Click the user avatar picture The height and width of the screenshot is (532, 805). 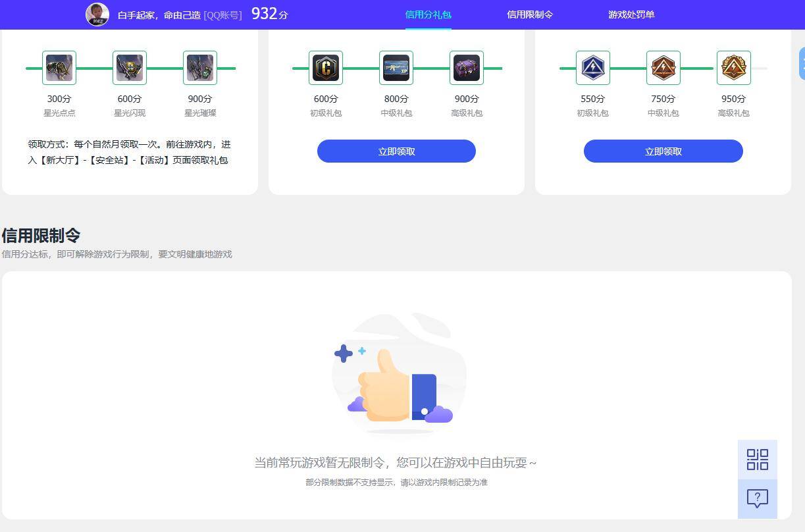coord(97,14)
